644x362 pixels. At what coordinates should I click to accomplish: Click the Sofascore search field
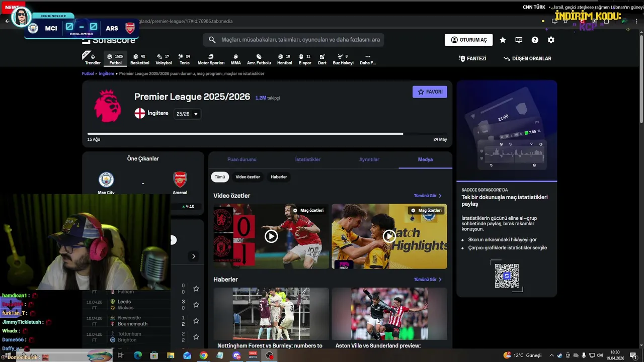294,40
